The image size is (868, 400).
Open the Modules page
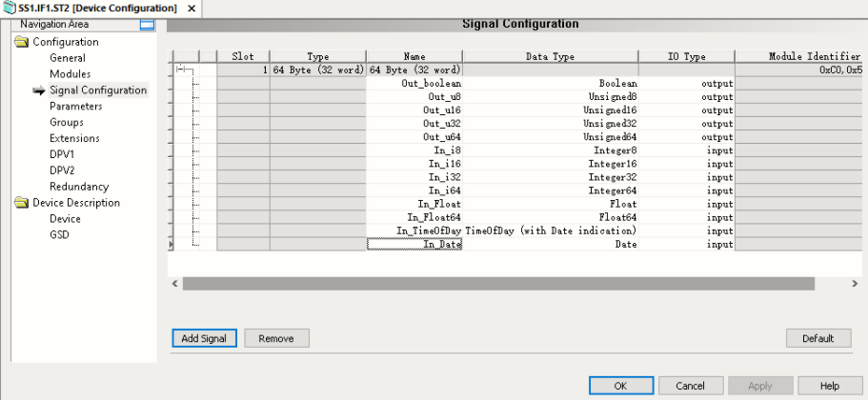[71, 74]
